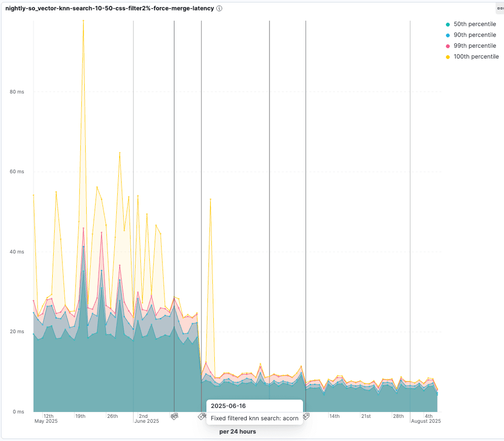Toggle the 100th percentile series label

476,57
